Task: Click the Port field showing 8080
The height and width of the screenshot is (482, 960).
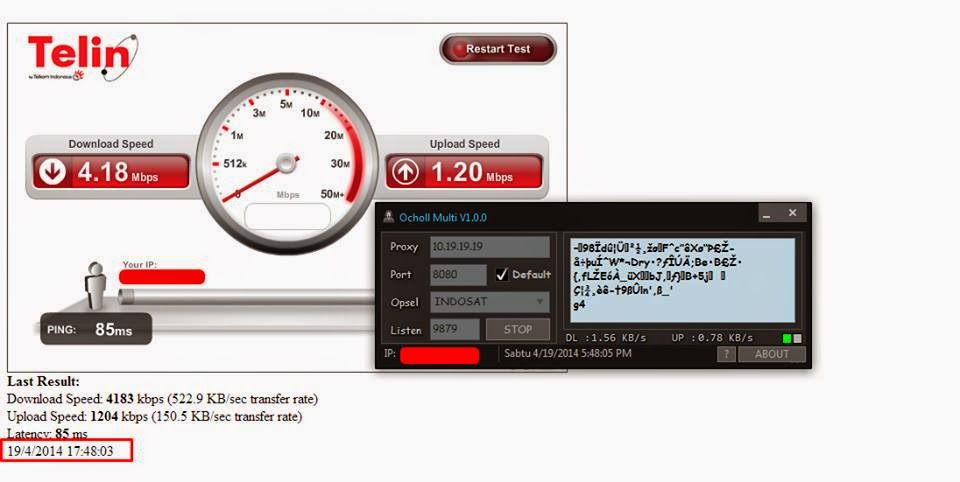Action: click(458, 274)
